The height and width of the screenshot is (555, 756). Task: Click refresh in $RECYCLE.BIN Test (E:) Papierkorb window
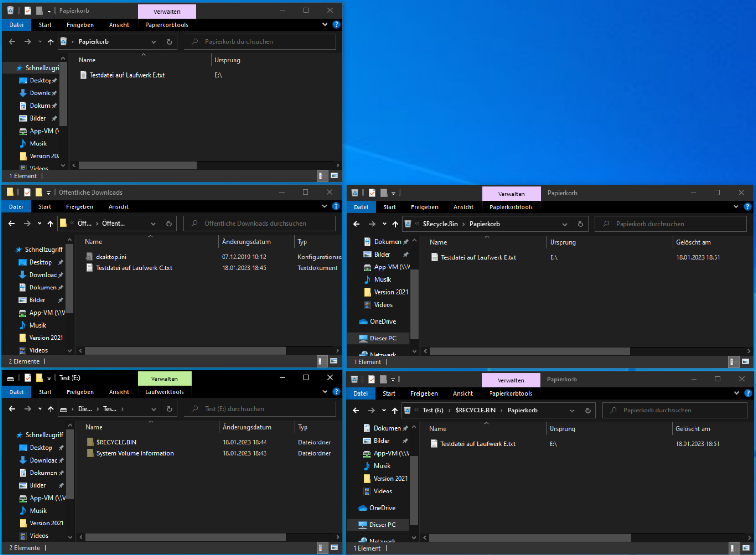click(x=588, y=411)
